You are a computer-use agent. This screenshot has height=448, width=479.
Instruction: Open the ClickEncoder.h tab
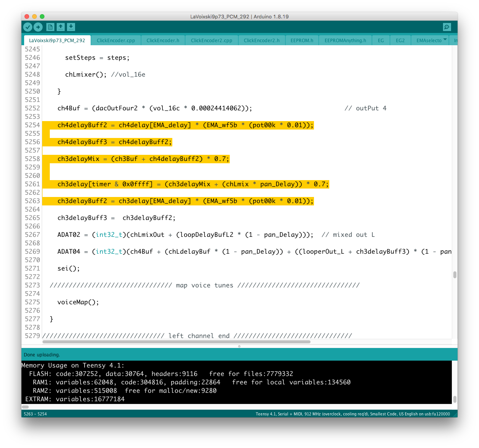(x=163, y=40)
